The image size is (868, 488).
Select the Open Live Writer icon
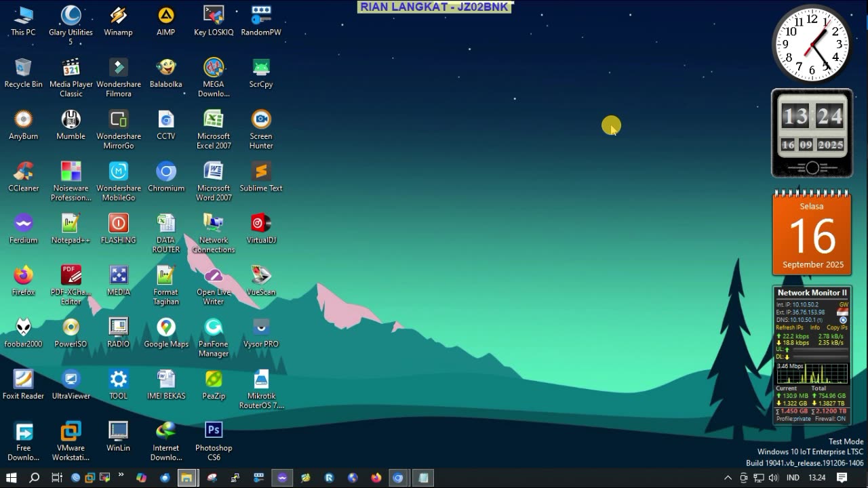(214, 285)
